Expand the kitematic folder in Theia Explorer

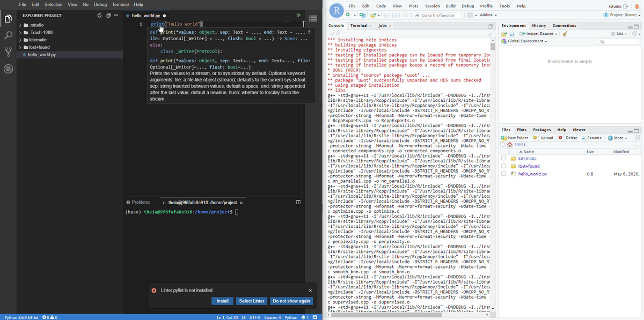coord(20,40)
